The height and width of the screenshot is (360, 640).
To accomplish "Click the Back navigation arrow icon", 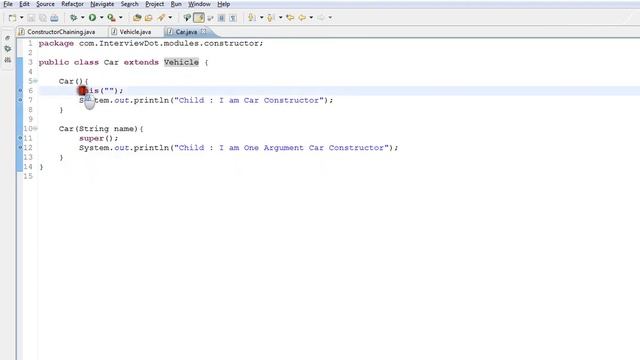I will (x=302, y=18).
